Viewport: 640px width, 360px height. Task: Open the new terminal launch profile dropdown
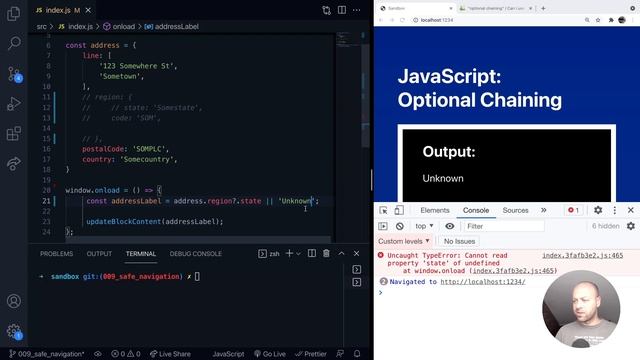pos(299,254)
